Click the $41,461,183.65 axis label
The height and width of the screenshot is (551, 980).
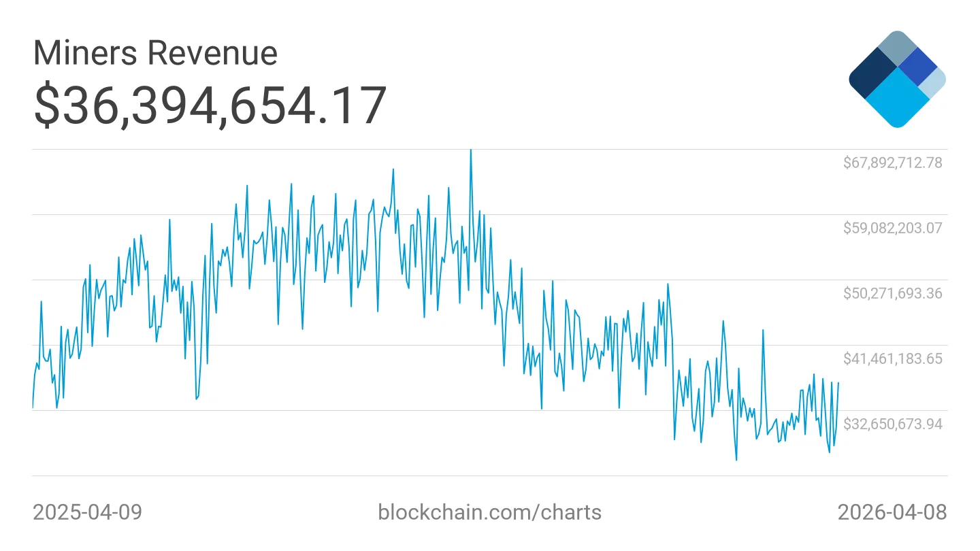[x=893, y=358]
